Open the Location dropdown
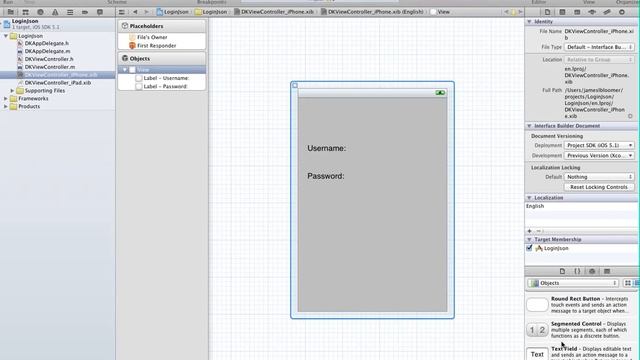 click(599, 60)
